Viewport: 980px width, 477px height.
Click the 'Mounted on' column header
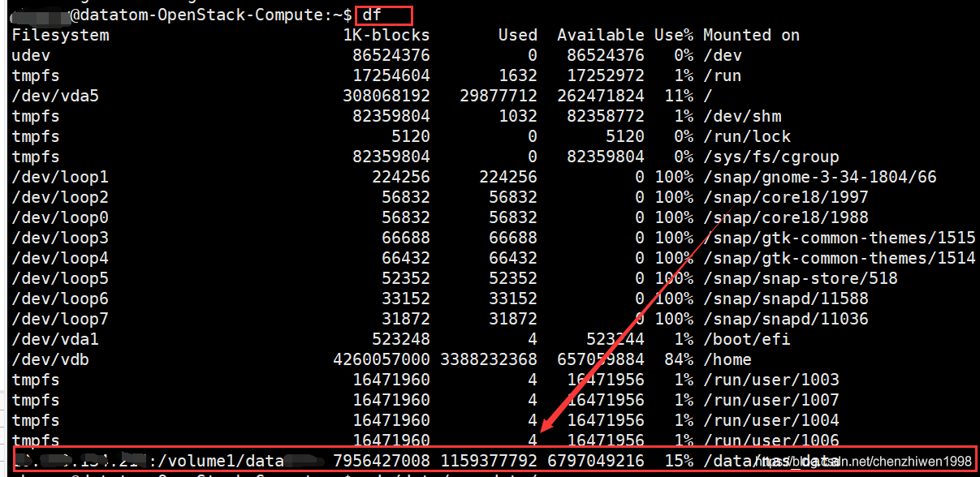pyautogui.click(x=752, y=35)
